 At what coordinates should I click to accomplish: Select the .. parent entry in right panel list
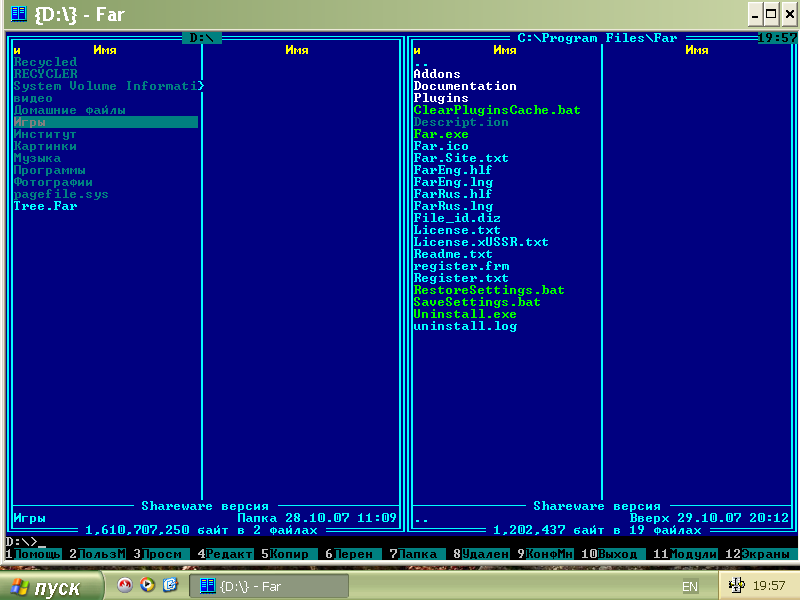point(421,63)
